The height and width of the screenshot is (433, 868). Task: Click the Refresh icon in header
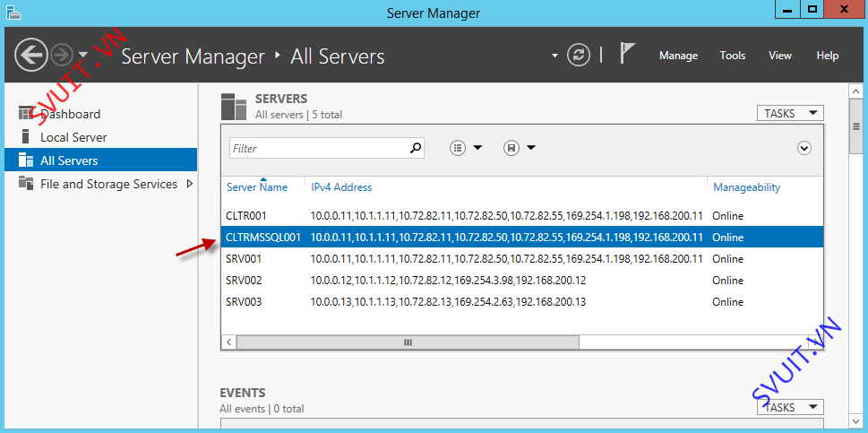click(x=579, y=56)
